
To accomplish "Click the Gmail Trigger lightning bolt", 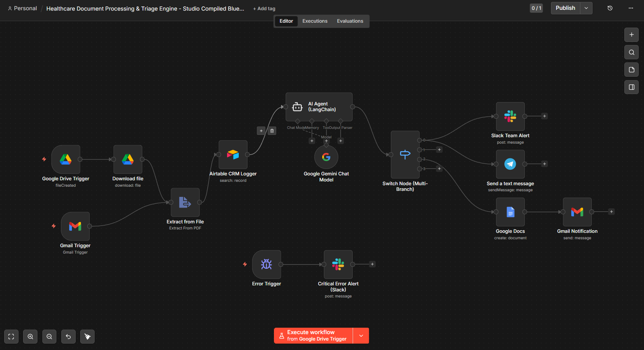I will (54, 226).
